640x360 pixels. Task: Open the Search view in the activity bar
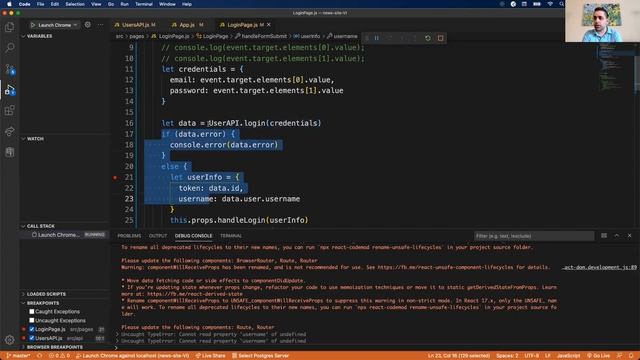9,48
